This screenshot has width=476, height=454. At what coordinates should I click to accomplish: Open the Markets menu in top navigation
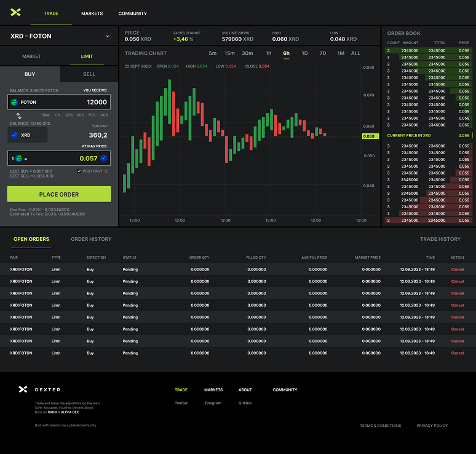93,14
